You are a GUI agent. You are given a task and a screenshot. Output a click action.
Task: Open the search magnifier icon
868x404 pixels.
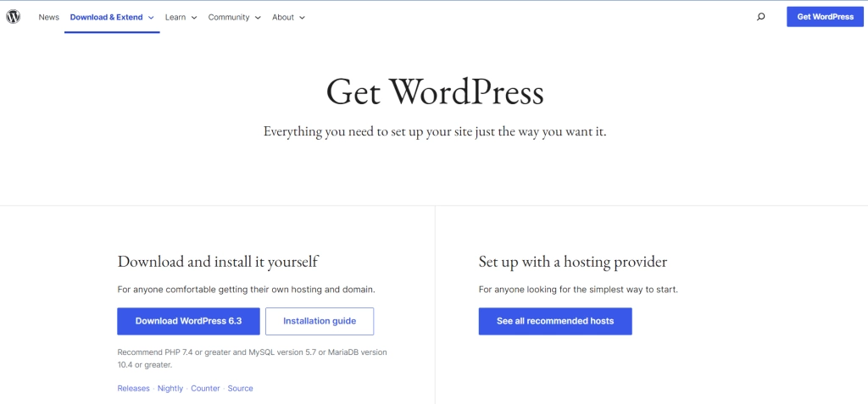coord(760,17)
